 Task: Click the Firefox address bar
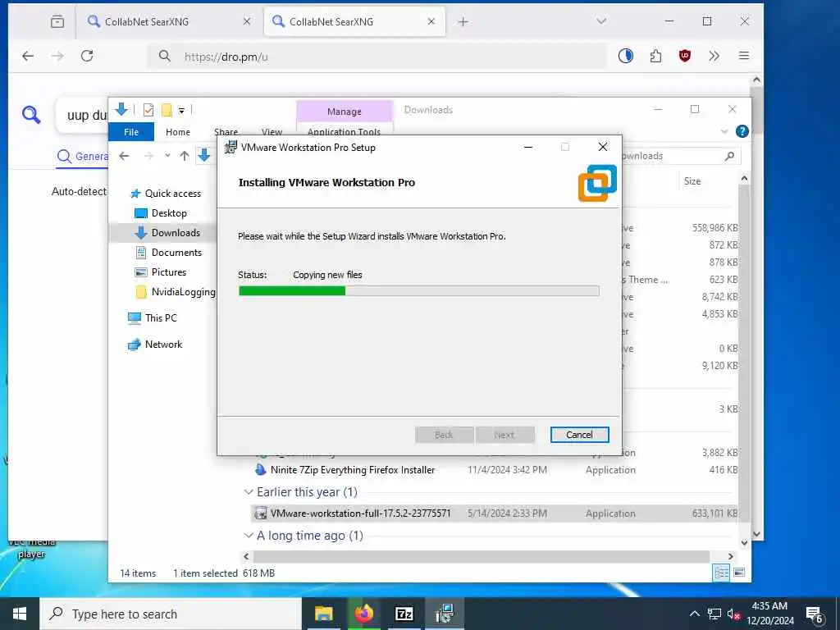click(377, 57)
